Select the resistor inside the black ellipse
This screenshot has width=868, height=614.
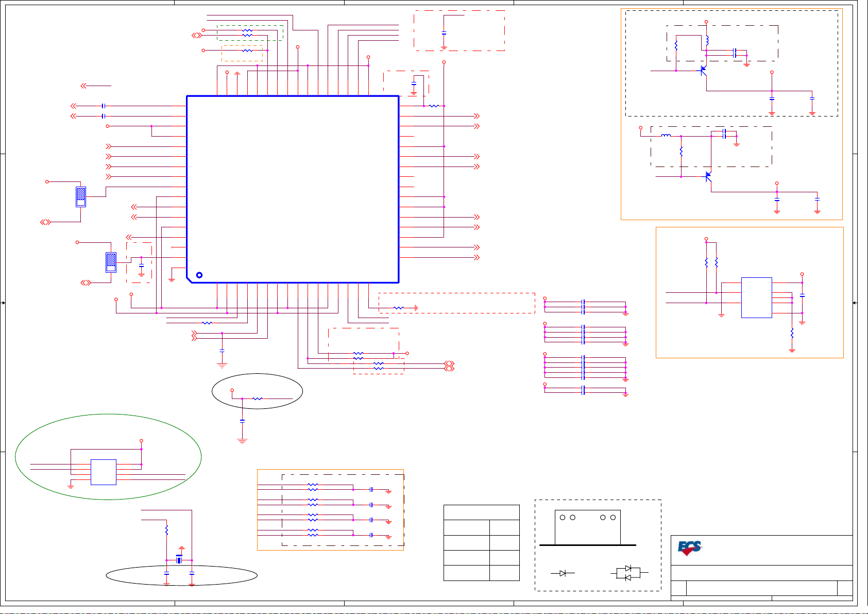pos(258,399)
